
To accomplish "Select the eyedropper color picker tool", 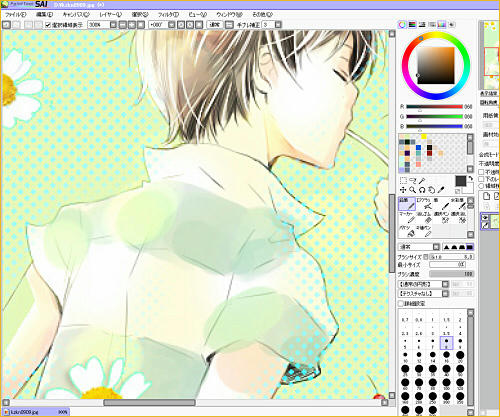I will (x=441, y=190).
